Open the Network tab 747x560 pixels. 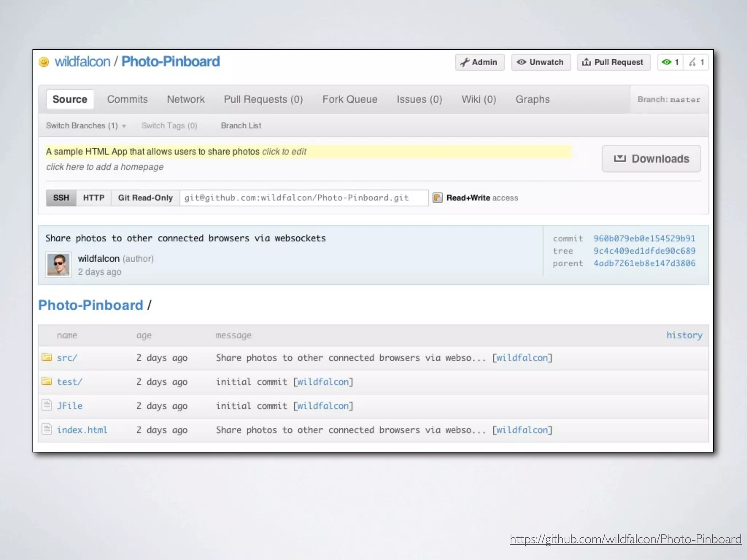(x=186, y=99)
